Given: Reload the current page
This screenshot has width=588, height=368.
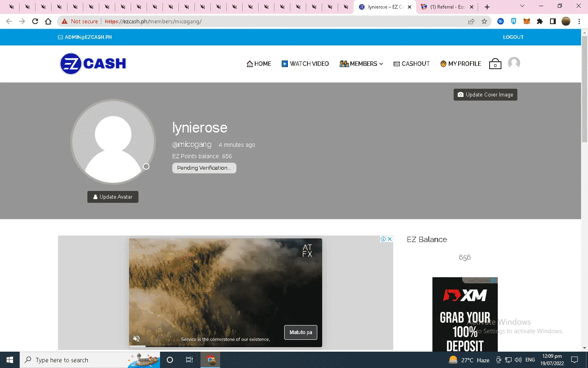Looking at the screenshot, I should click(x=35, y=21).
